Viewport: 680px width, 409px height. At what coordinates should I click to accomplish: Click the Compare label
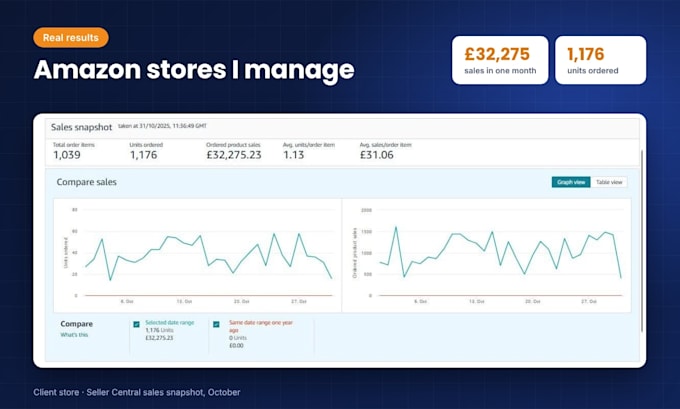(x=76, y=324)
